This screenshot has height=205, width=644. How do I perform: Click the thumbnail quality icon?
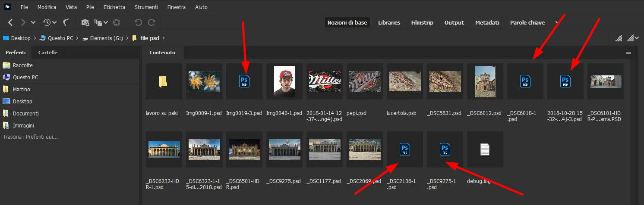click(619, 38)
